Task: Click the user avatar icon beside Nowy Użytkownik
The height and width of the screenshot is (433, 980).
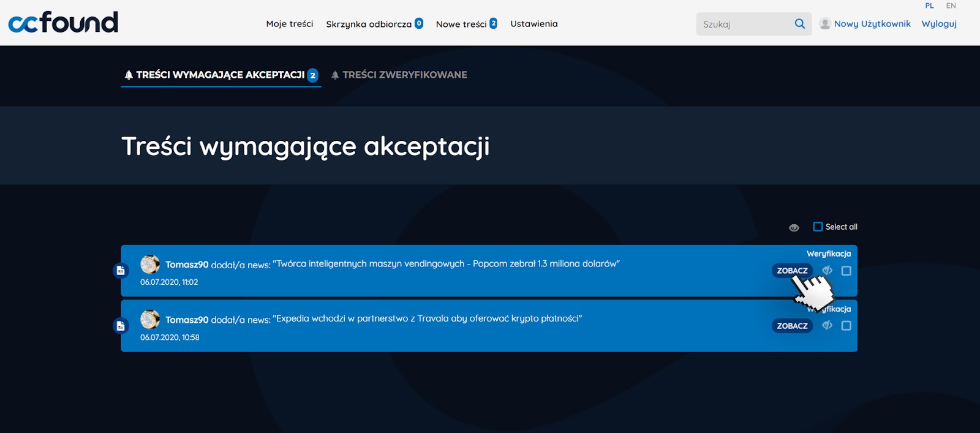Action: point(825,24)
